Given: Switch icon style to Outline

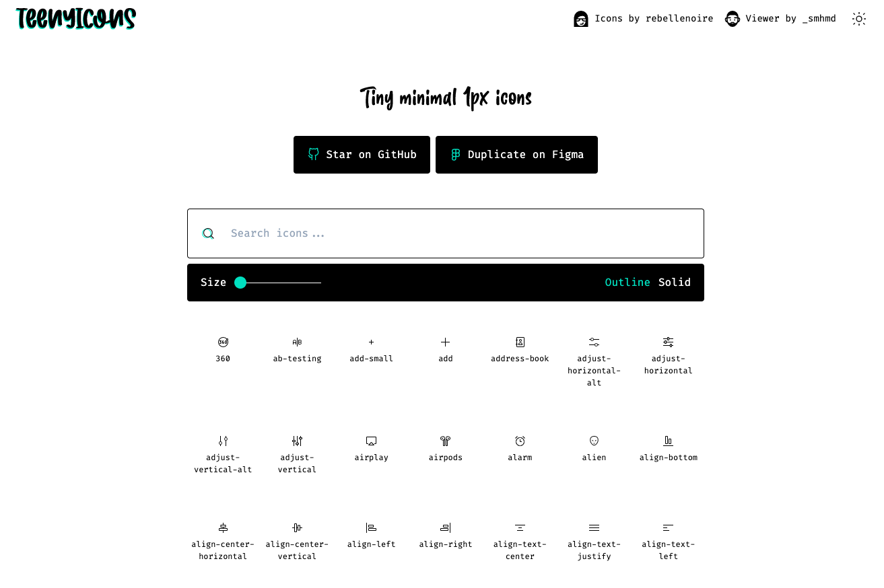Looking at the screenshot, I should click(x=627, y=283).
